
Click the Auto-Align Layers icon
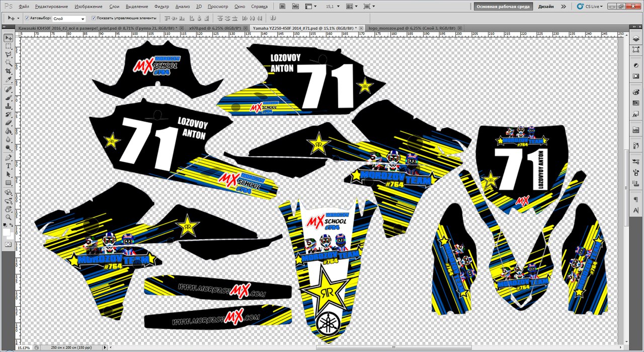(x=273, y=18)
